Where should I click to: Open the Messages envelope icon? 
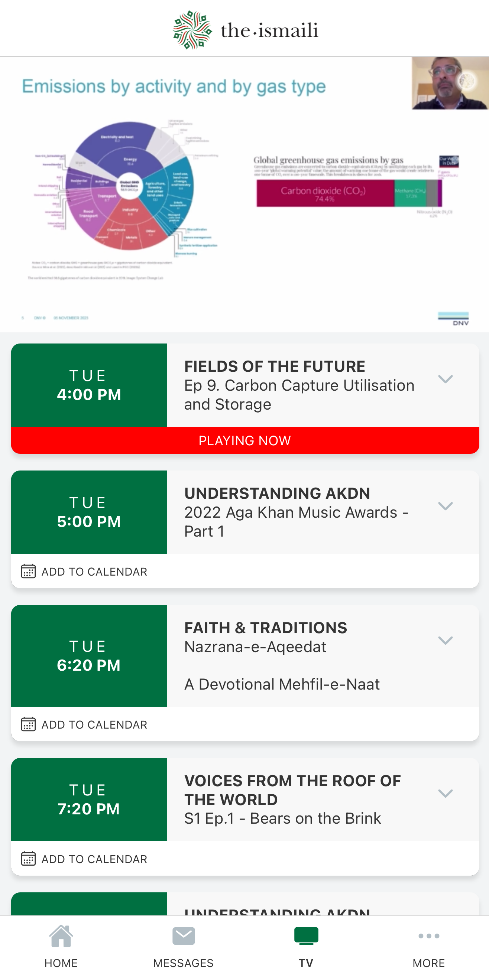pos(184,936)
